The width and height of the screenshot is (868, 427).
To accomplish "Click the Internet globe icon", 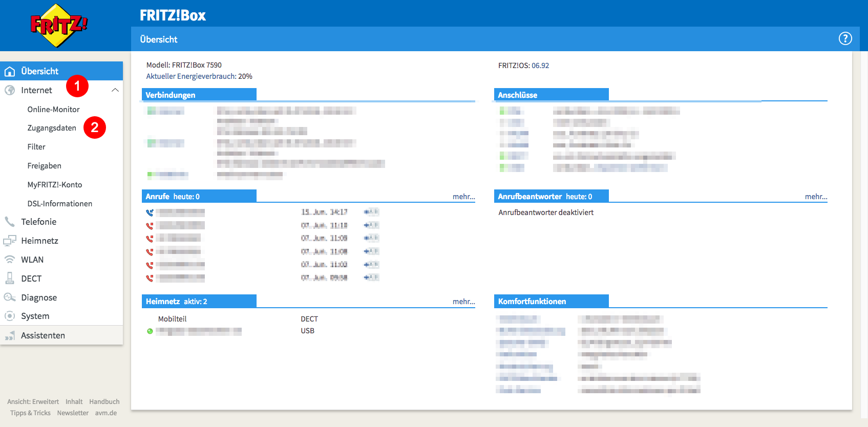I will coord(10,90).
